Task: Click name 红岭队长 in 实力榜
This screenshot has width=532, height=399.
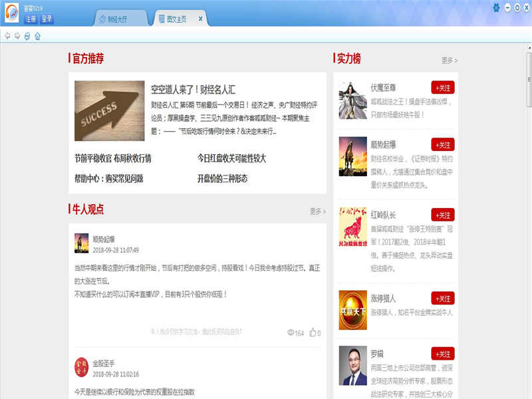Action: 383,215
